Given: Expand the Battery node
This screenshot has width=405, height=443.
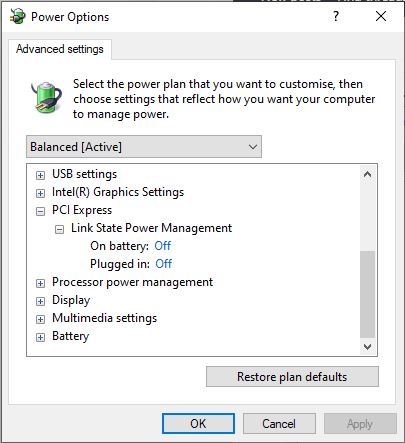Looking at the screenshot, I should tap(40, 337).
